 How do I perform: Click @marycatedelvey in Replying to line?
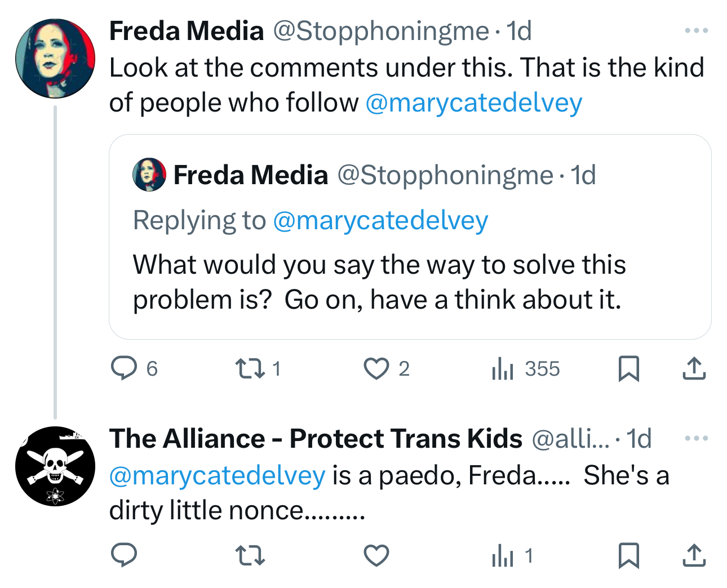380,220
